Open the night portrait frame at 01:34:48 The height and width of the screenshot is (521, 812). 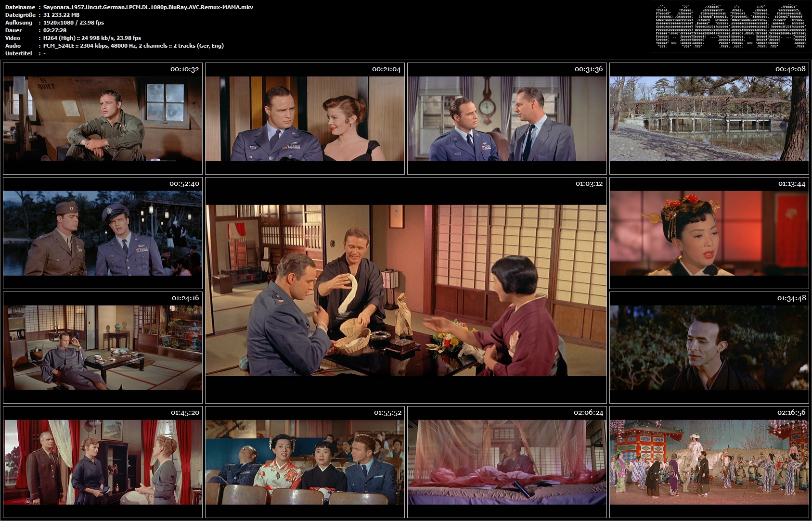click(x=709, y=347)
